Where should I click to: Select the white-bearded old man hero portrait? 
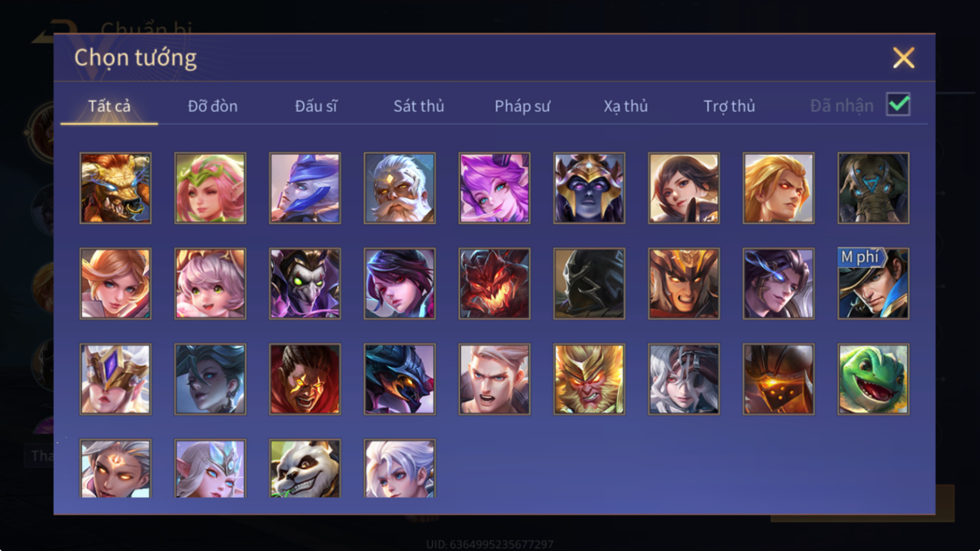coord(400,188)
